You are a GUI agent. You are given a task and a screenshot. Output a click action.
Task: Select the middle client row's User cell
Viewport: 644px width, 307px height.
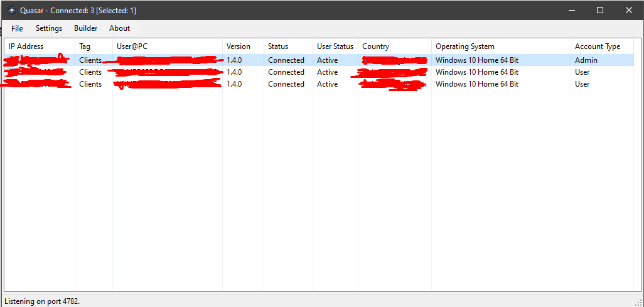point(582,72)
